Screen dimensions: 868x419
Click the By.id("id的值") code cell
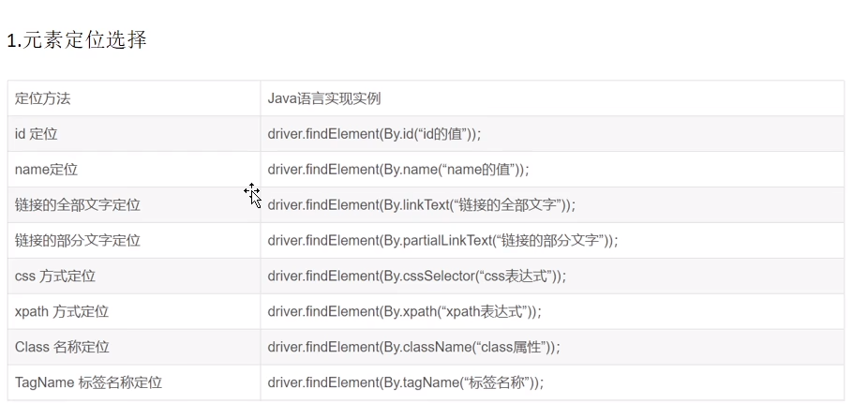tap(552, 134)
